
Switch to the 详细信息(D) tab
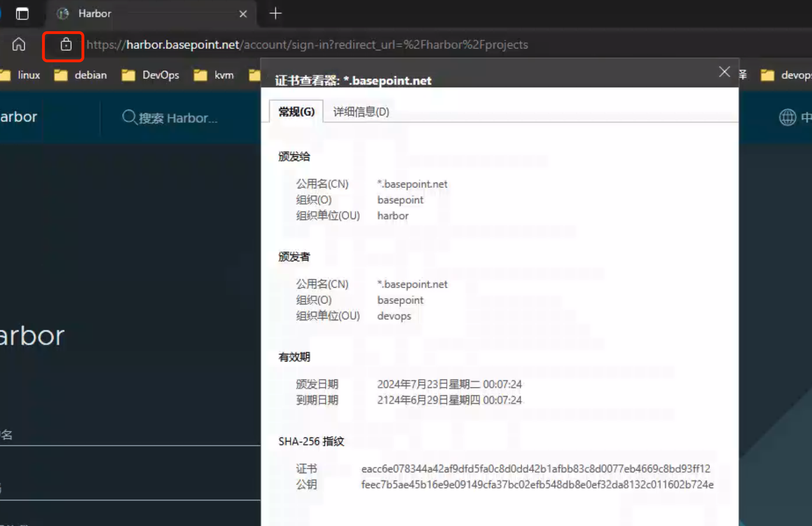361,112
